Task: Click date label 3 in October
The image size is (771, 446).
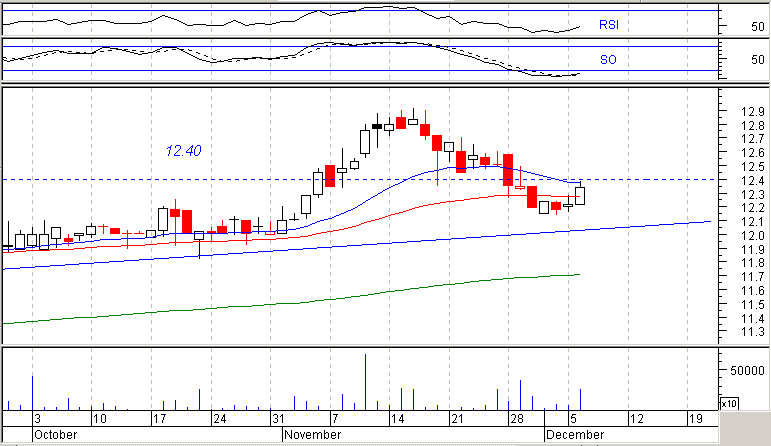Action: pos(37,419)
